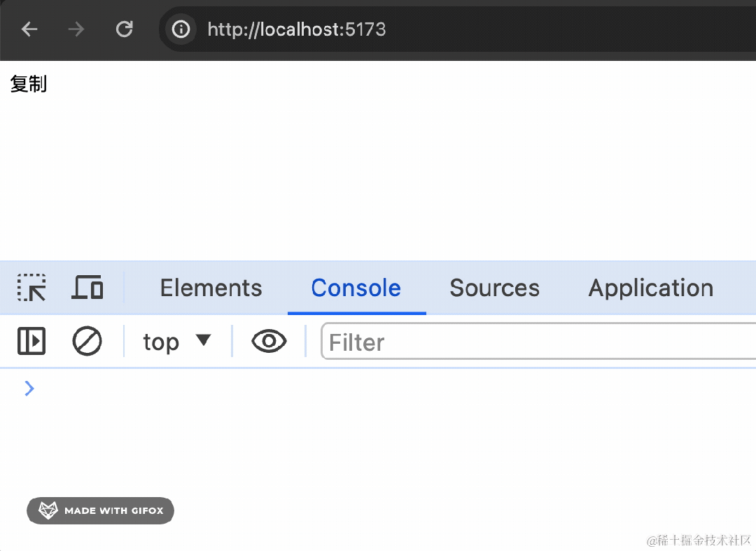Create a live expression with eye icon

(269, 342)
